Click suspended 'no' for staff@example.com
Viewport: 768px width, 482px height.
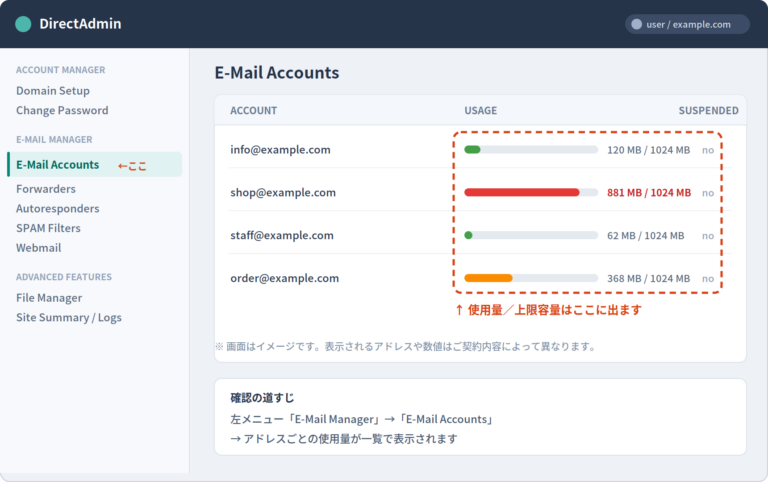[x=708, y=236]
